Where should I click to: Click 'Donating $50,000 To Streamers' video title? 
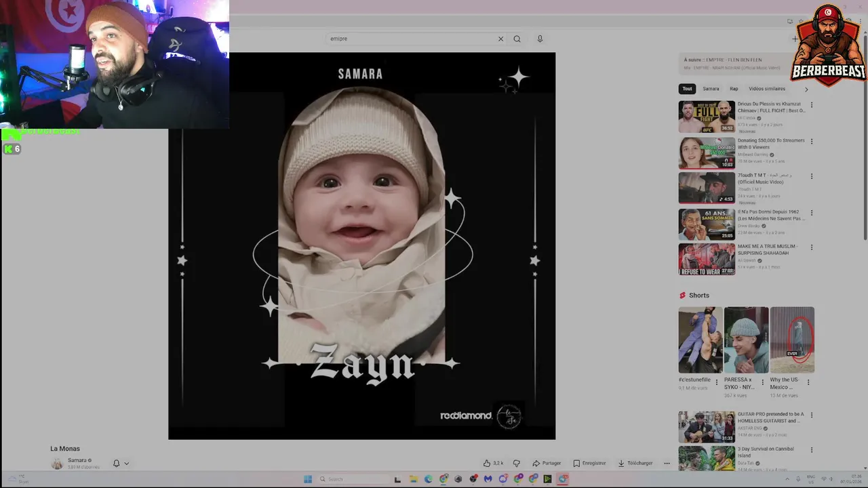(x=771, y=144)
